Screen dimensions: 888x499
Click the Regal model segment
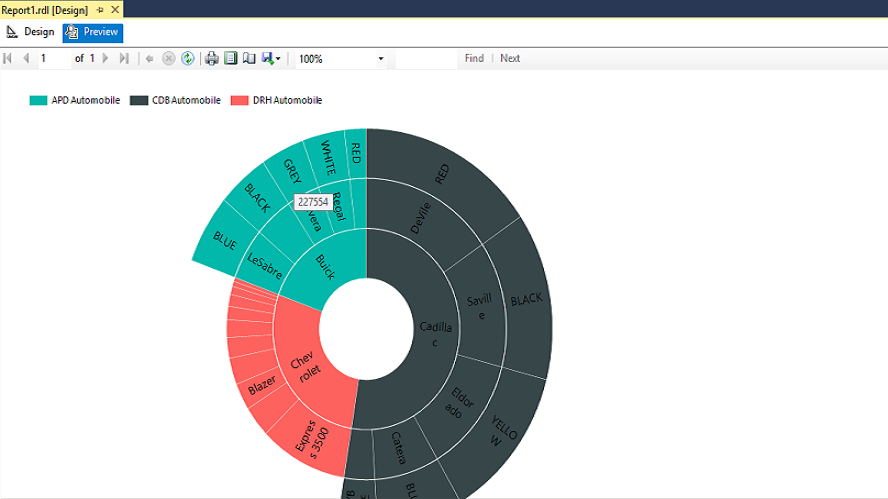(x=339, y=206)
